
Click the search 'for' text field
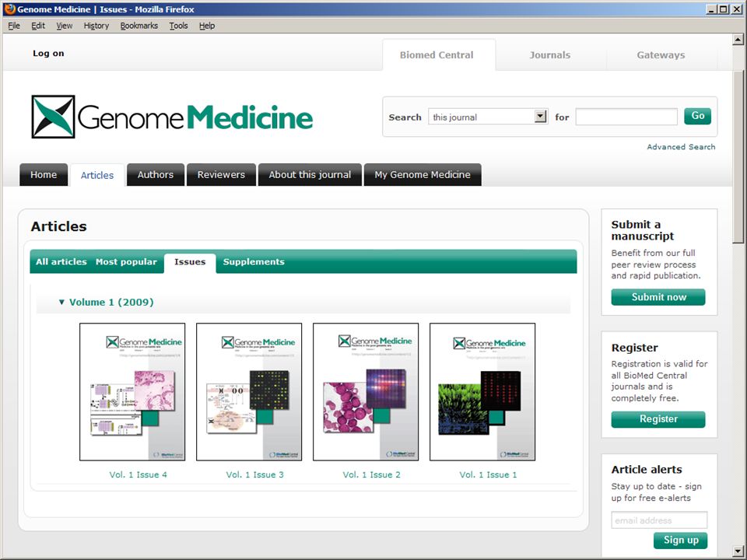tap(626, 117)
